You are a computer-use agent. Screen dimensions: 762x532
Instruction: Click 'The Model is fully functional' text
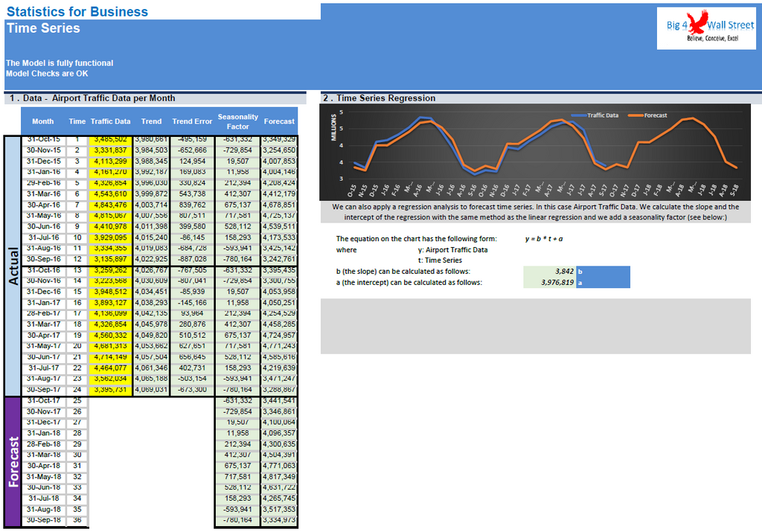click(60, 63)
